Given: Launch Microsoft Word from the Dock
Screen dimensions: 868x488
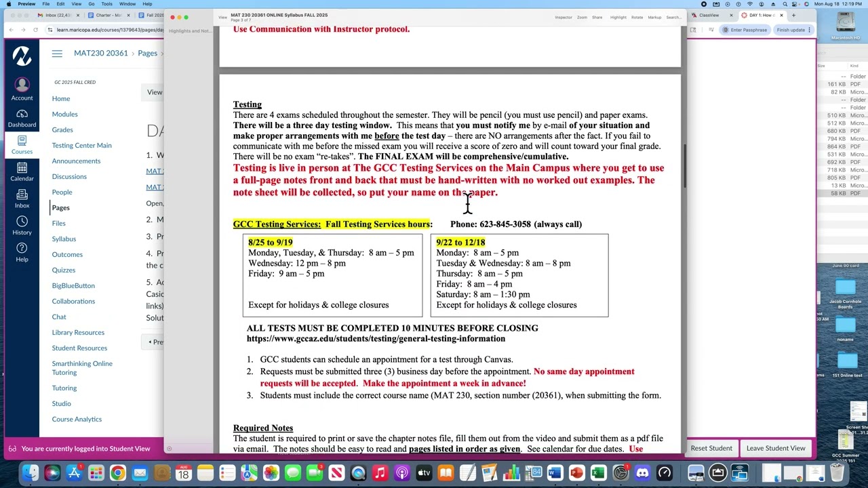Looking at the screenshot, I should click(x=555, y=473).
